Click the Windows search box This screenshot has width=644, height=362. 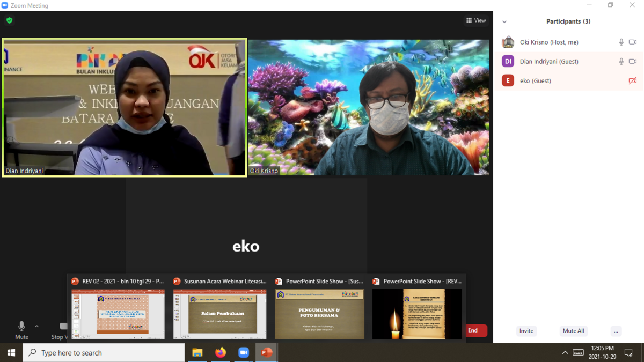(105, 353)
